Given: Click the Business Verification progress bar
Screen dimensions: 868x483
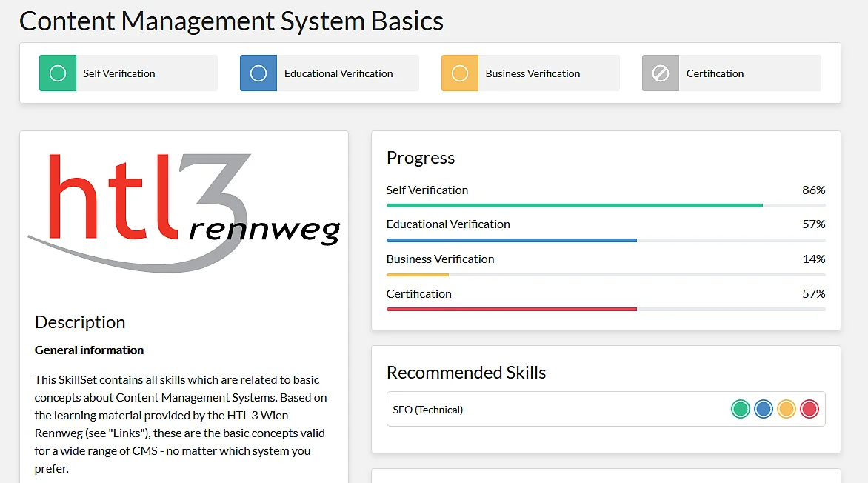Looking at the screenshot, I should tap(605, 275).
